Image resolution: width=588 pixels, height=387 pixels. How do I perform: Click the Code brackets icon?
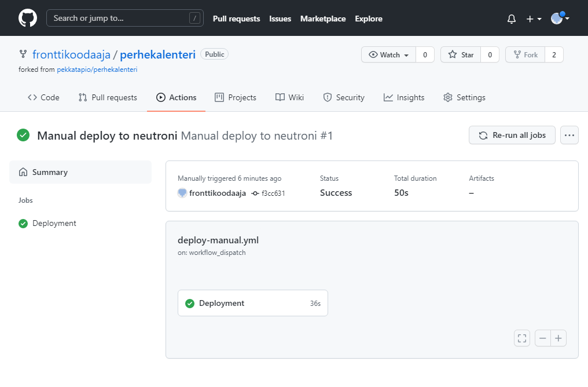coord(32,97)
